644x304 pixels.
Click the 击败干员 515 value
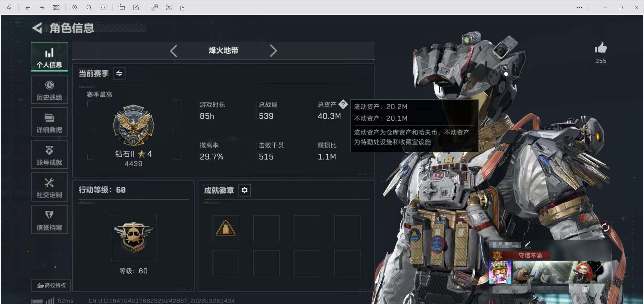266,157
